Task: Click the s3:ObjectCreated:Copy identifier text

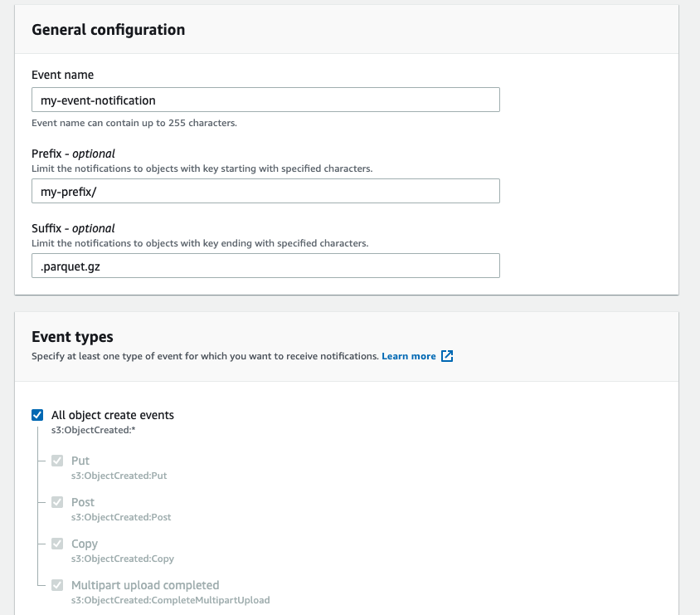Action: click(123, 559)
